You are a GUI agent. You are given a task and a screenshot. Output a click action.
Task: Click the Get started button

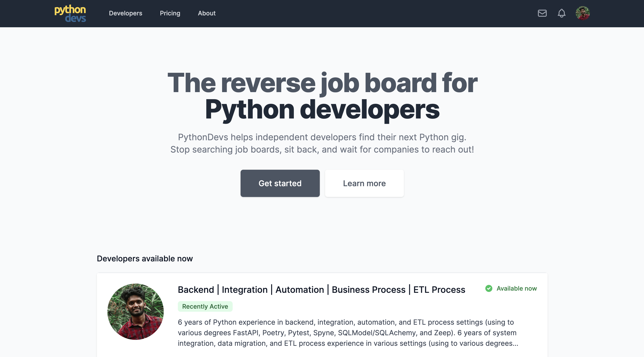click(x=280, y=183)
